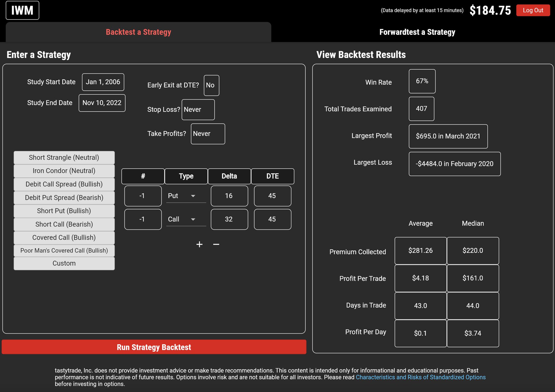The image size is (555, 392).
Task: Click the minus icon to remove leg
Action: click(216, 244)
